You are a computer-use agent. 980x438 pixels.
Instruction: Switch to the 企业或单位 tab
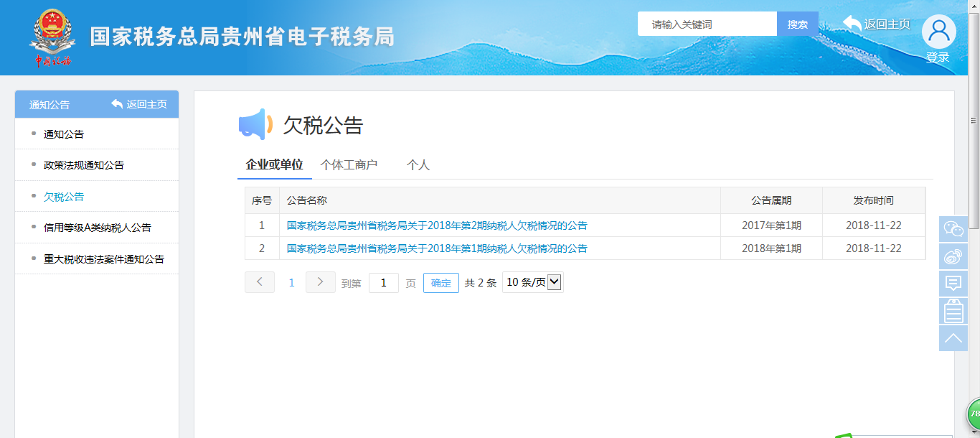(x=275, y=164)
